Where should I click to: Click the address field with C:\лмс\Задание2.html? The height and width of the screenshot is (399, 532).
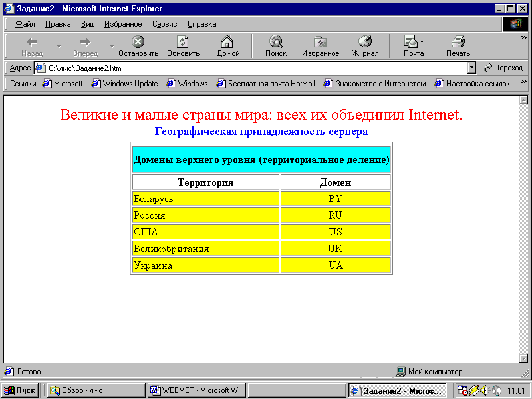click(251, 68)
